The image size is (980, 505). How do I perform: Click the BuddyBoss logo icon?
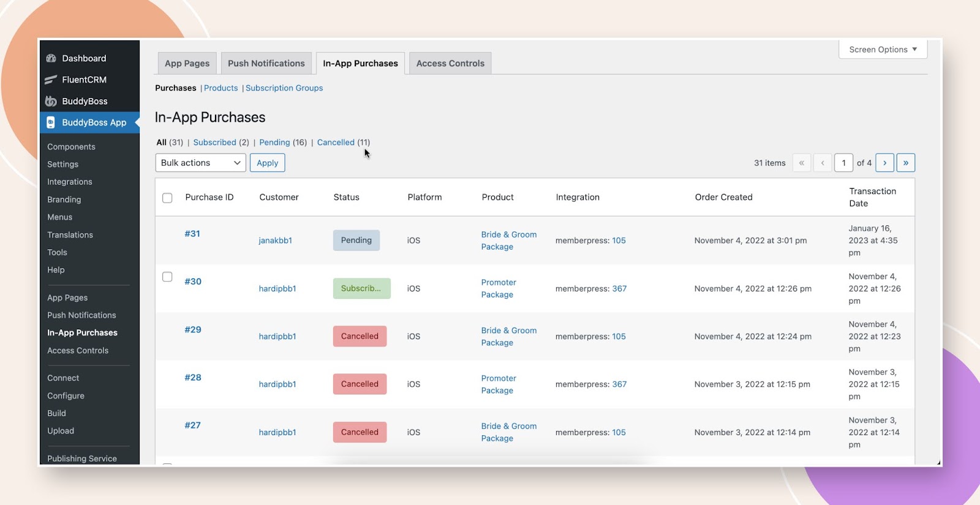click(51, 101)
